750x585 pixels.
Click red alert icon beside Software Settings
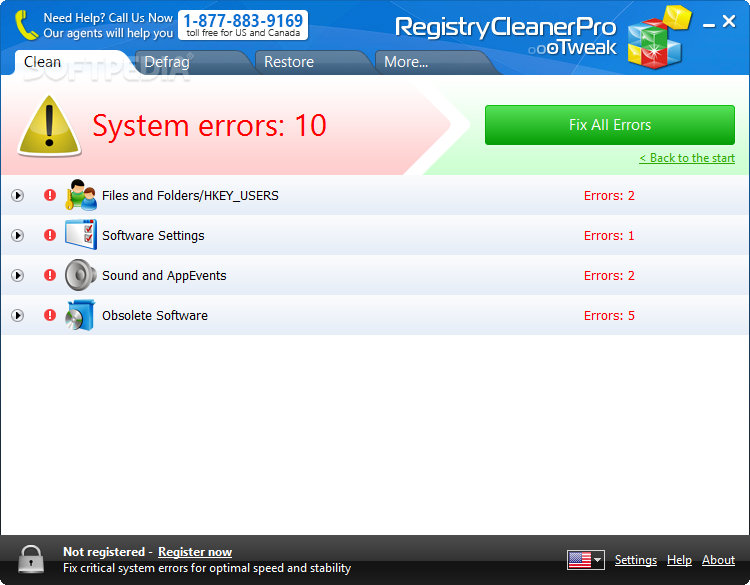coord(50,235)
